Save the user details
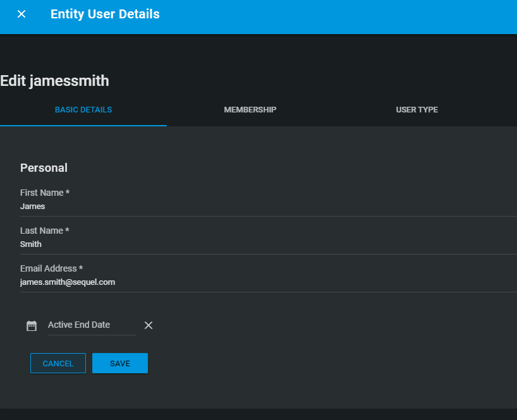Viewport: 517px width, 420px height. click(120, 363)
